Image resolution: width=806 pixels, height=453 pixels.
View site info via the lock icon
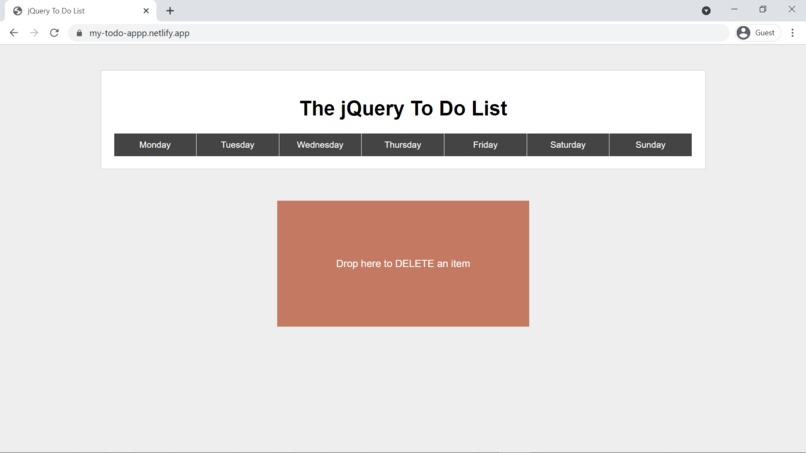click(79, 33)
